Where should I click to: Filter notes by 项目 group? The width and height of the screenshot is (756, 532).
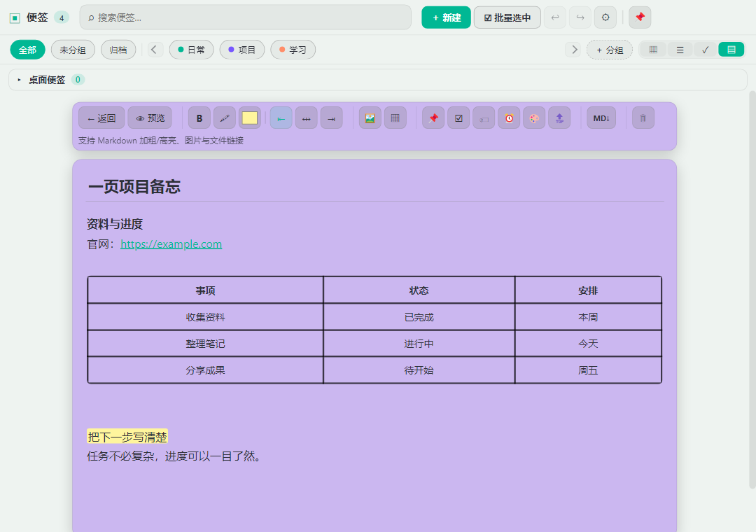pos(242,50)
